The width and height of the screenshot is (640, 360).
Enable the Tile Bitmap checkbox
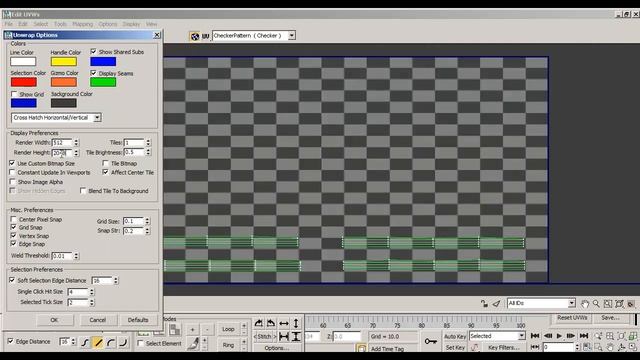point(106,163)
